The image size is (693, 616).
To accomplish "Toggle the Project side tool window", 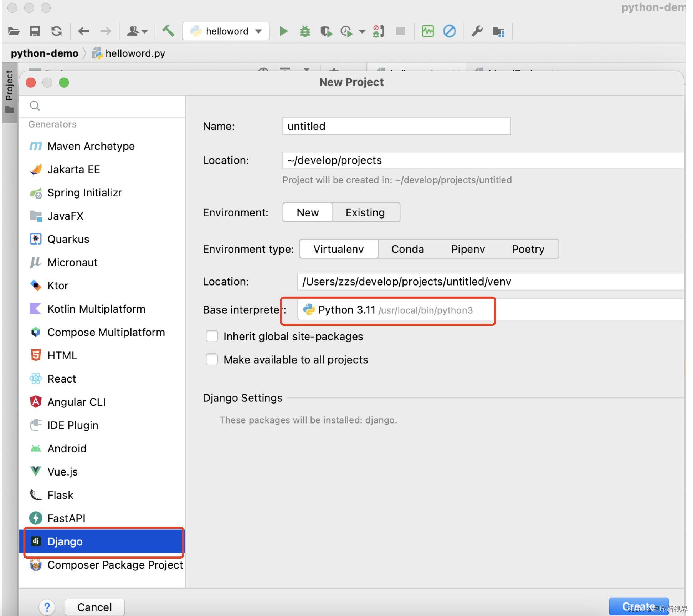I will [10, 92].
